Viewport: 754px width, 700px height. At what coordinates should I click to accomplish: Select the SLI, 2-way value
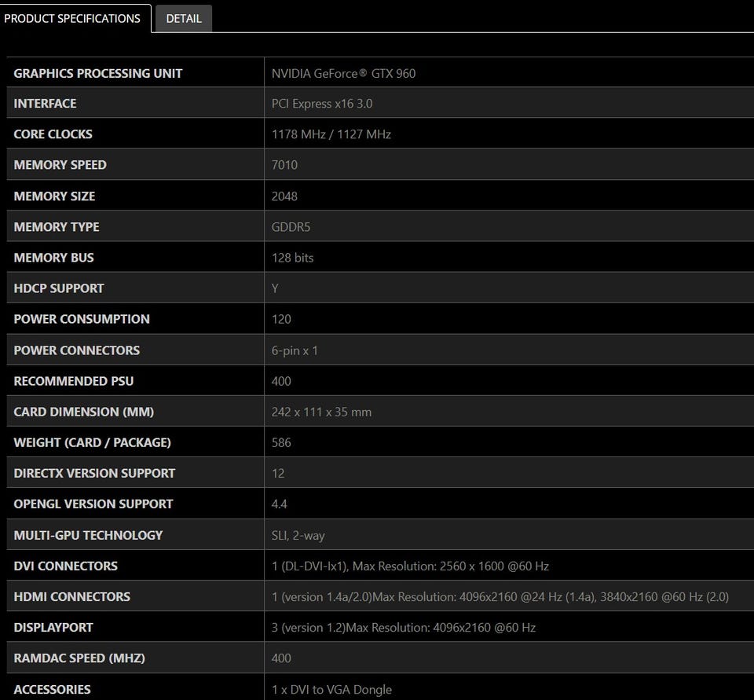point(298,536)
